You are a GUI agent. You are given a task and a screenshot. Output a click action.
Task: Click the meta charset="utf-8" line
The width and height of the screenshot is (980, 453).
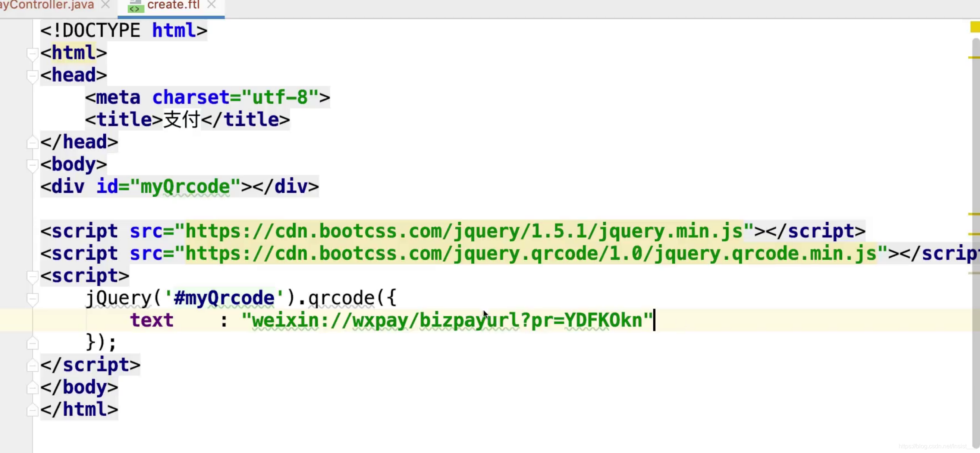207,97
